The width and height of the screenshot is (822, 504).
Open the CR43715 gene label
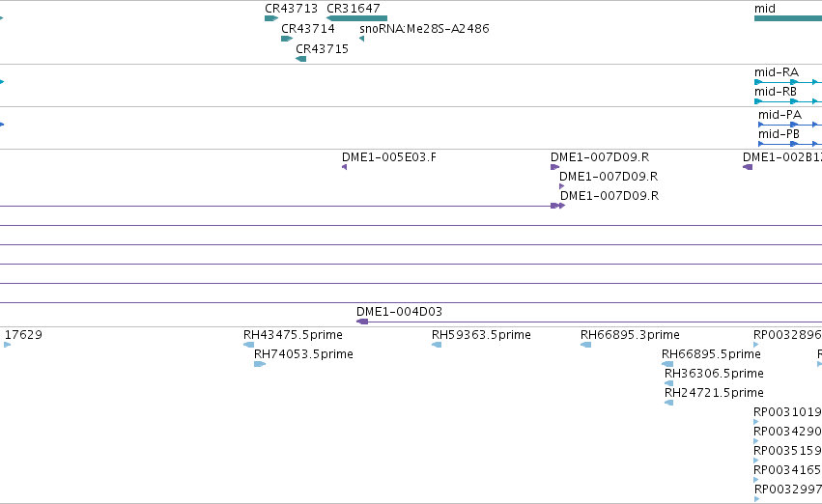[322, 48]
